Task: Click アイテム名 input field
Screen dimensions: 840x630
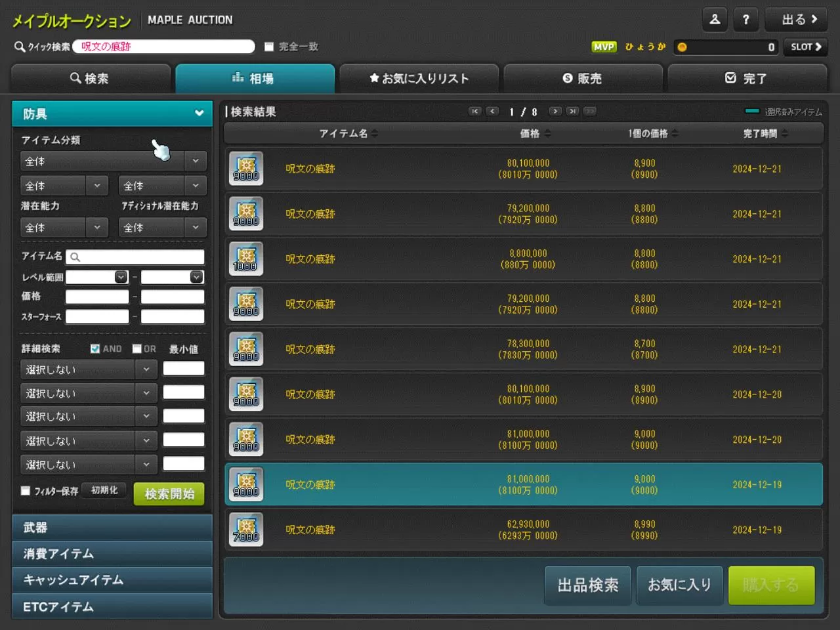Action: 135,257
